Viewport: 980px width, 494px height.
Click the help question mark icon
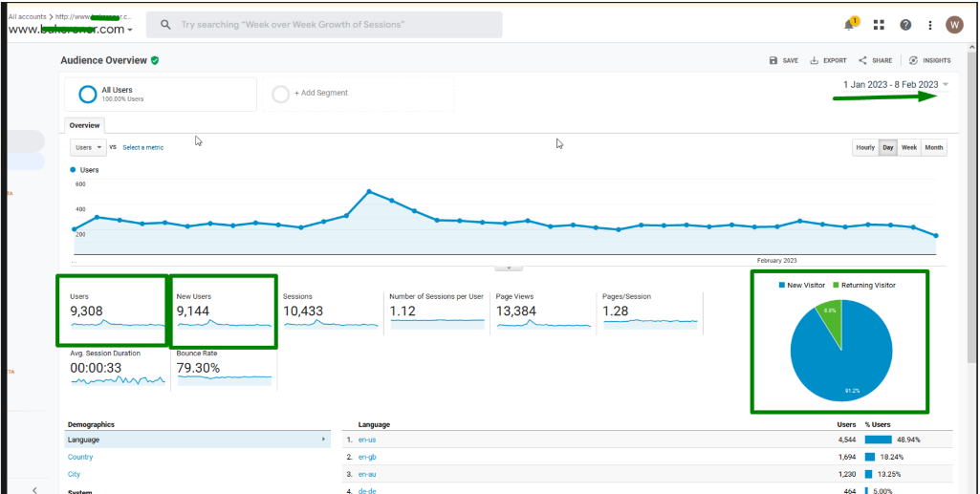[905, 25]
